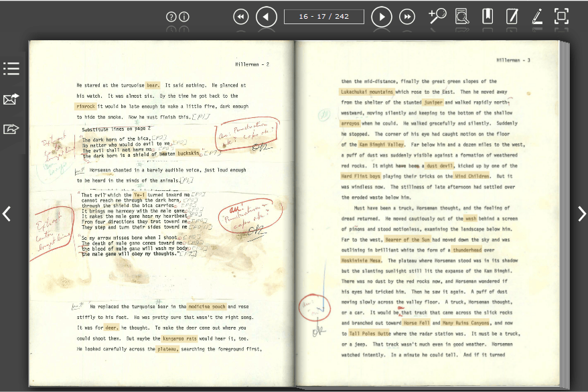Add a bookmark with the bookmark icon

488,16
